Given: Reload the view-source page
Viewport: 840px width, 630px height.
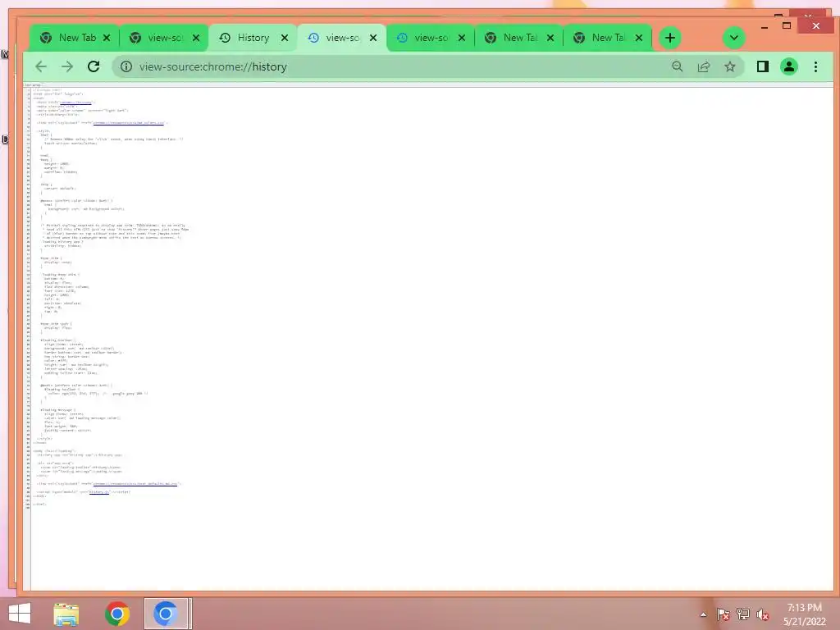Looking at the screenshot, I should coord(94,66).
